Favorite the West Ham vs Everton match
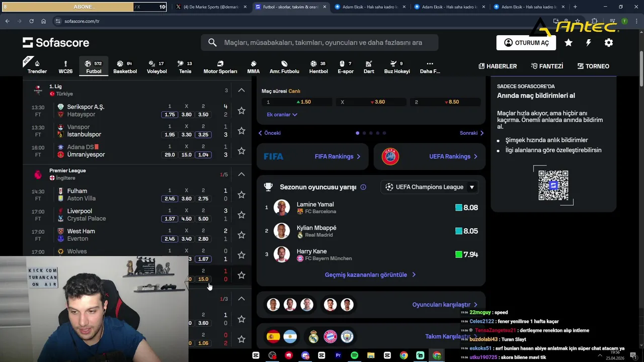The image size is (644, 362). tap(242, 235)
